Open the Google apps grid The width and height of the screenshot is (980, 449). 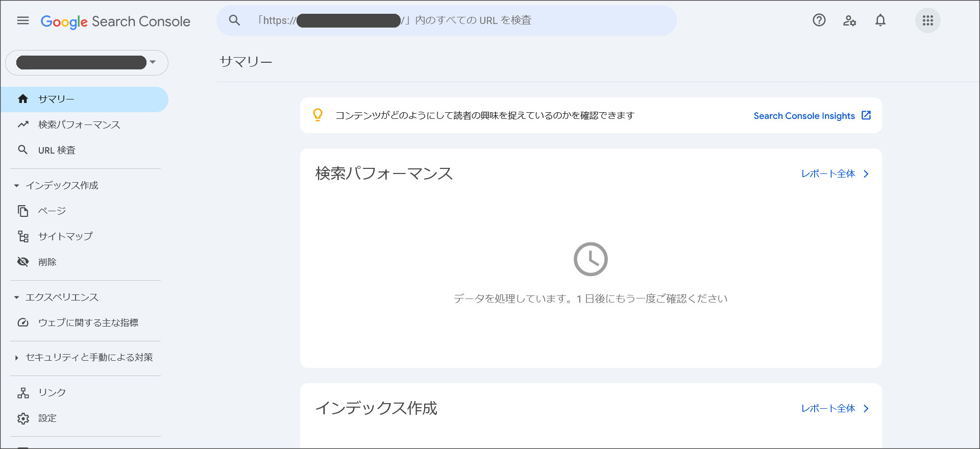pyautogui.click(x=928, y=20)
